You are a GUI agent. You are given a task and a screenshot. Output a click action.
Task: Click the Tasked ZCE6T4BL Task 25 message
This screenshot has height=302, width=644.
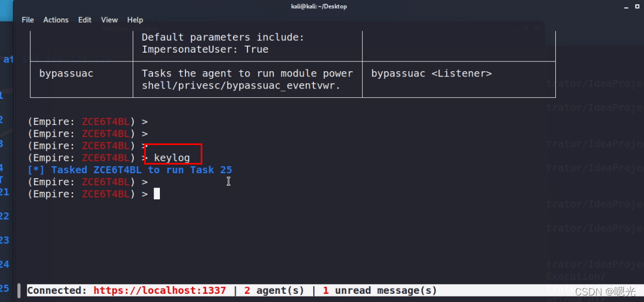pos(131,170)
